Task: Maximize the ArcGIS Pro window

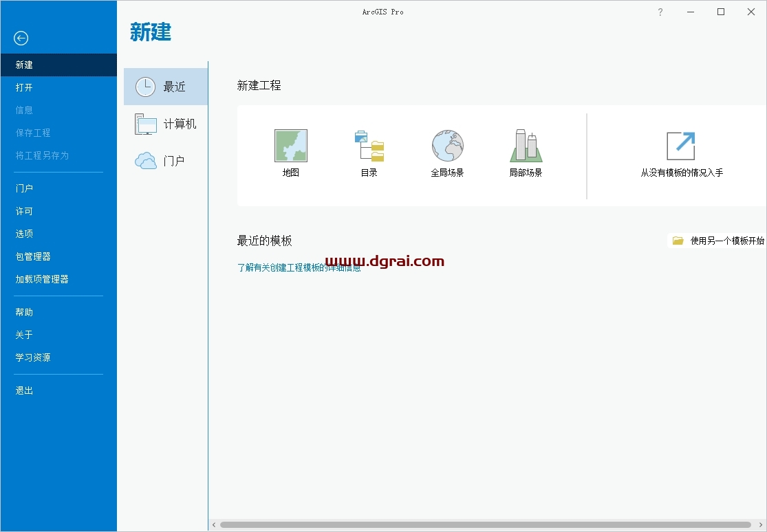Action: [x=721, y=12]
